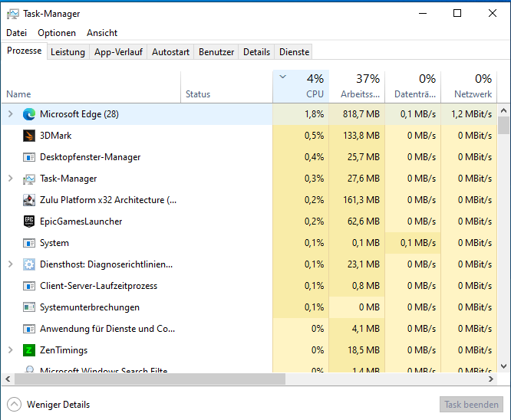Sort by the Arbeitsspeicher column header
Image resolution: width=511 pixels, height=420 pixels.
[357, 87]
